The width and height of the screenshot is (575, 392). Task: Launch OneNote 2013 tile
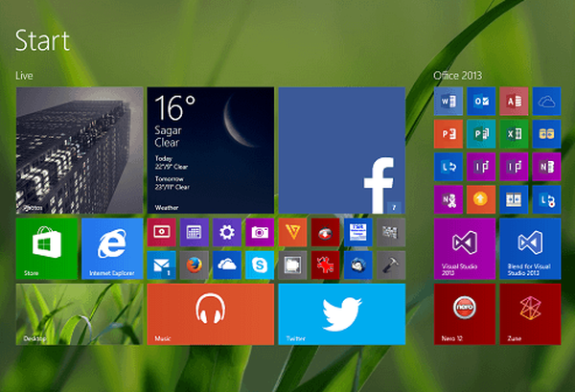pos(547,167)
